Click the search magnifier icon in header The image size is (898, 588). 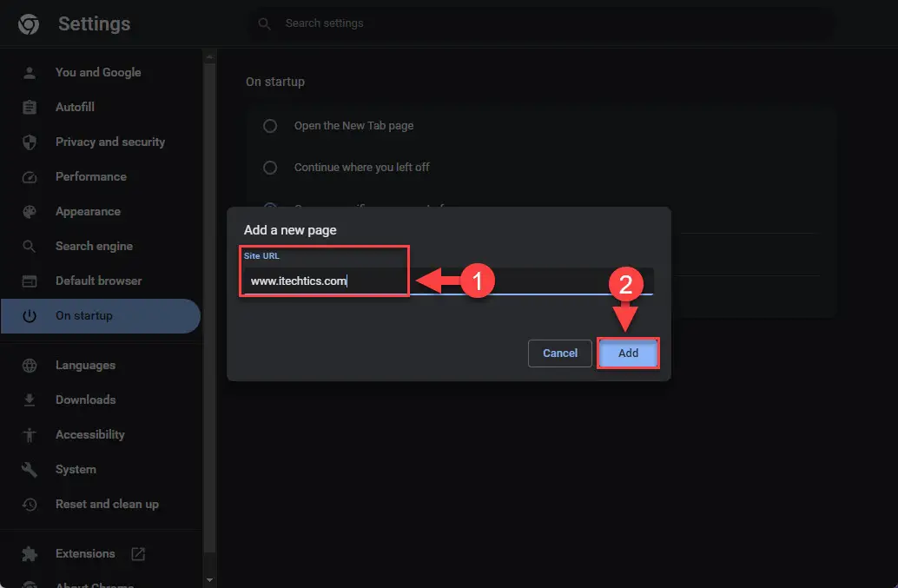tap(264, 23)
